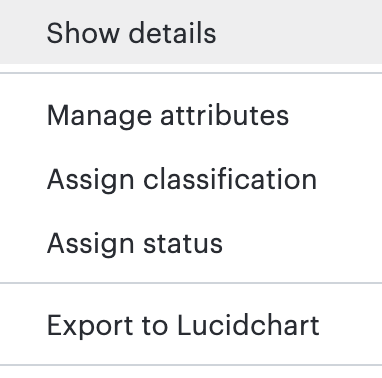Open Manage attributes from the context menu
The height and width of the screenshot is (378, 382).
(x=191, y=115)
